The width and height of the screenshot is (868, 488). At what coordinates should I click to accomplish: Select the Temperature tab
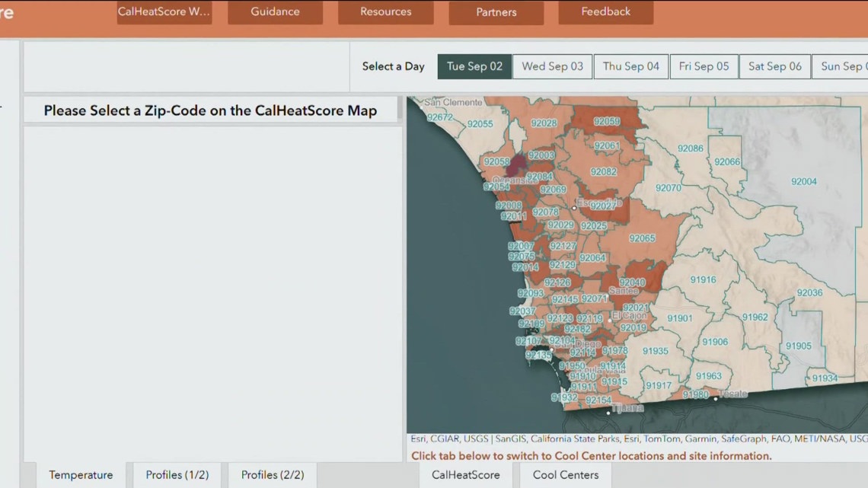[80, 474]
